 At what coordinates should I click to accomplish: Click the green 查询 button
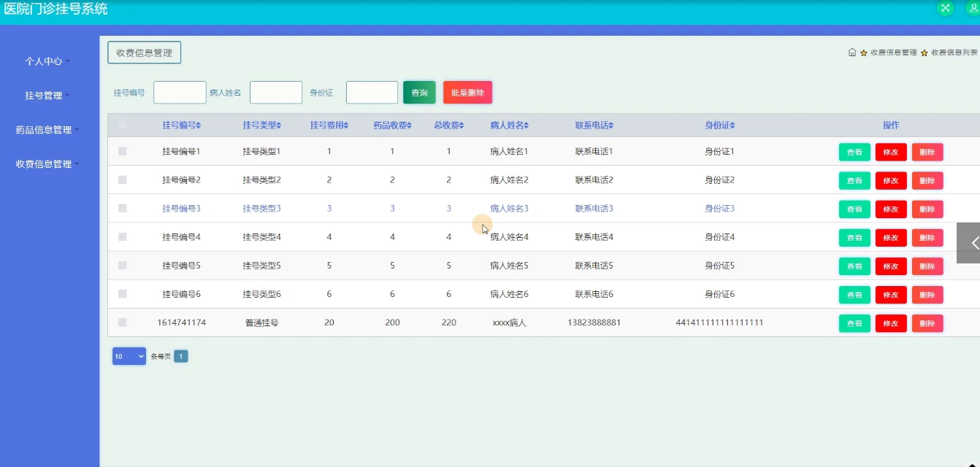419,93
